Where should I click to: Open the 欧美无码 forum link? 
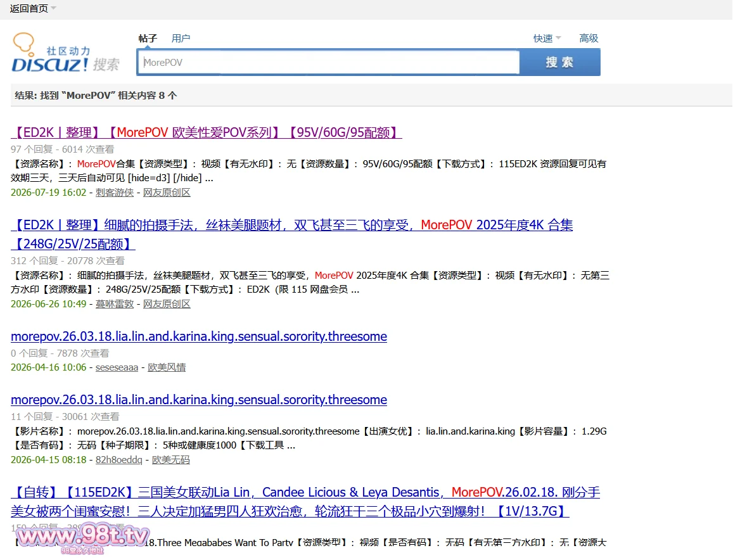tap(170, 460)
